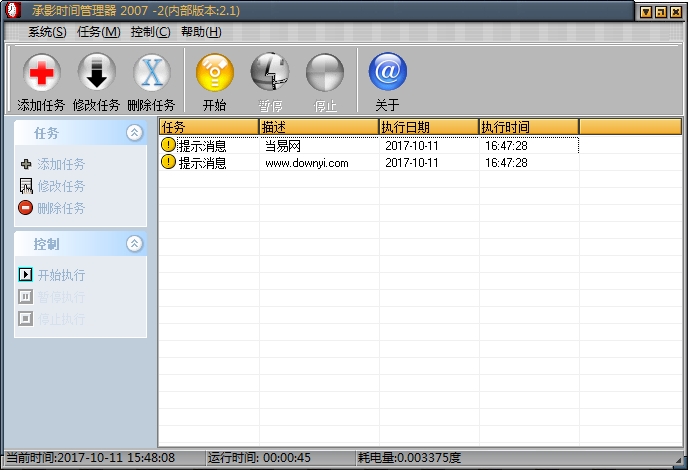Viewport: 688px width, 470px height.
Task: Open the 关于 @ toolbar icon
Action: (387, 73)
